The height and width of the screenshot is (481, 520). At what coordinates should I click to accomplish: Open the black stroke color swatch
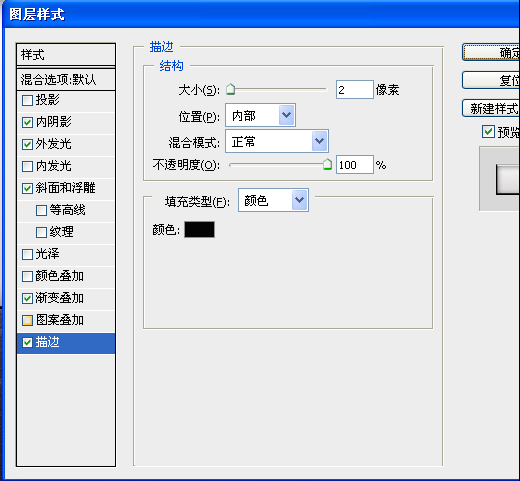199,230
